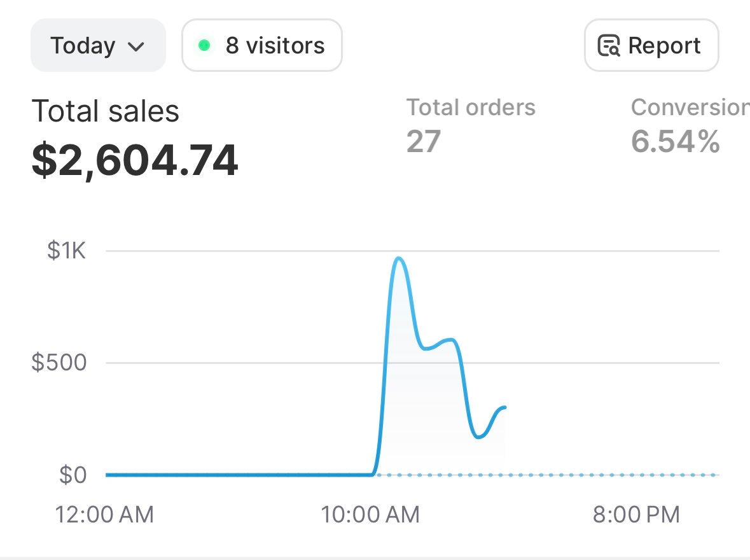Image resolution: width=750 pixels, height=560 pixels.
Task: Click the 12:00 AM time label
Action: click(105, 514)
